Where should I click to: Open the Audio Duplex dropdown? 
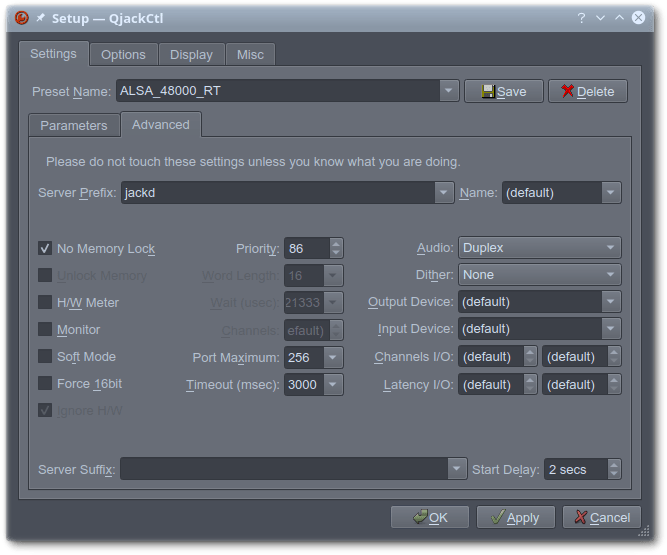coord(539,248)
